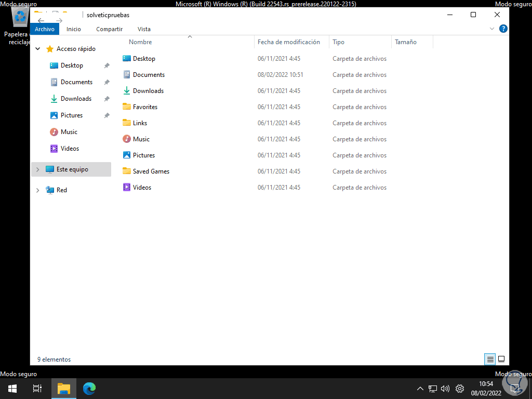The width and height of the screenshot is (532, 399).
Task: Expand the ribbon with the chevron
Action: [491, 29]
